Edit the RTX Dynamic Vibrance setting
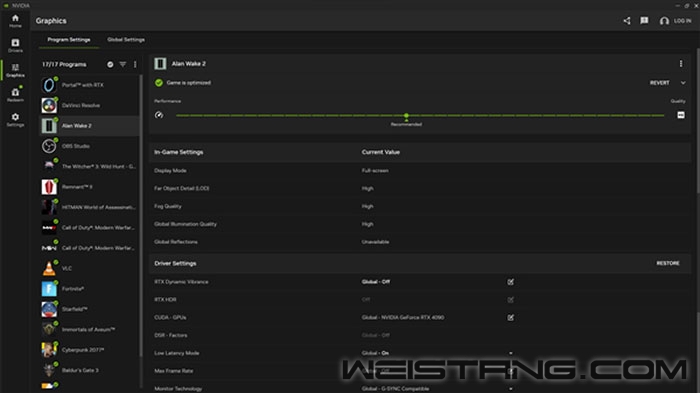 coord(511,282)
